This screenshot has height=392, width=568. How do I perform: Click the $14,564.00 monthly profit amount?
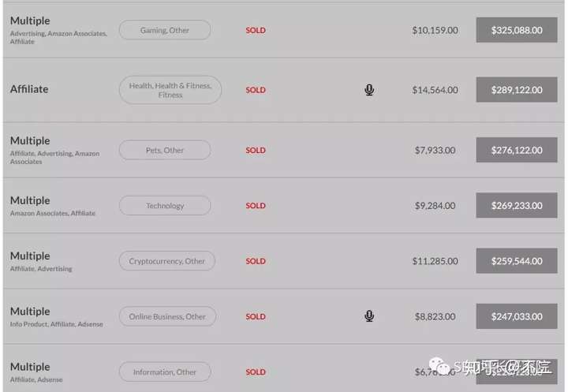tap(435, 90)
